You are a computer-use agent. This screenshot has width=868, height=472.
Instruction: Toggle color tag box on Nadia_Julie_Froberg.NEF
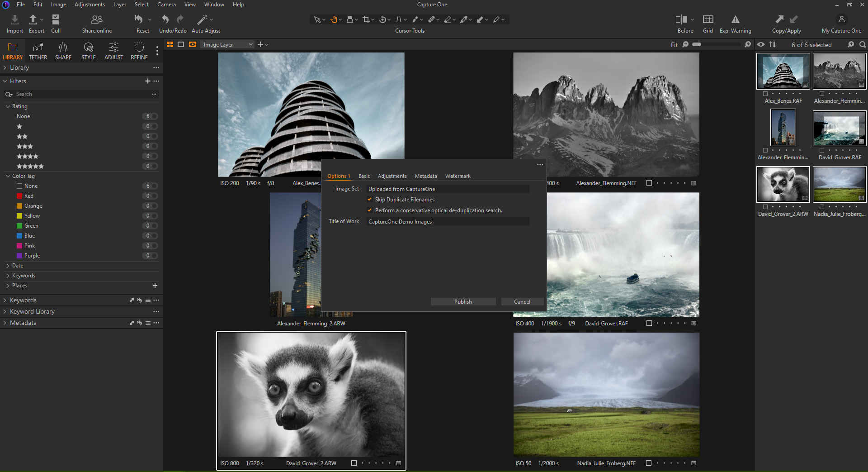[649, 463]
